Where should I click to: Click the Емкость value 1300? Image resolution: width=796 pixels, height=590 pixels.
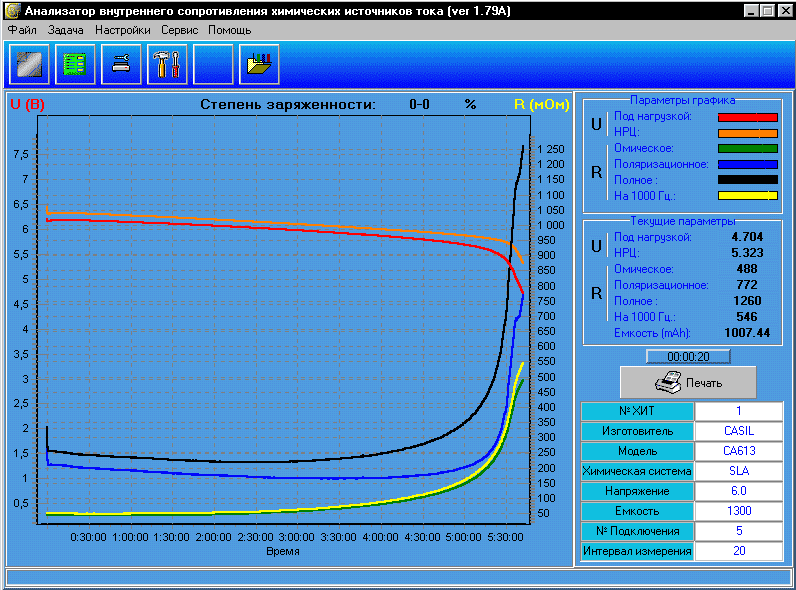click(x=739, y=511)
